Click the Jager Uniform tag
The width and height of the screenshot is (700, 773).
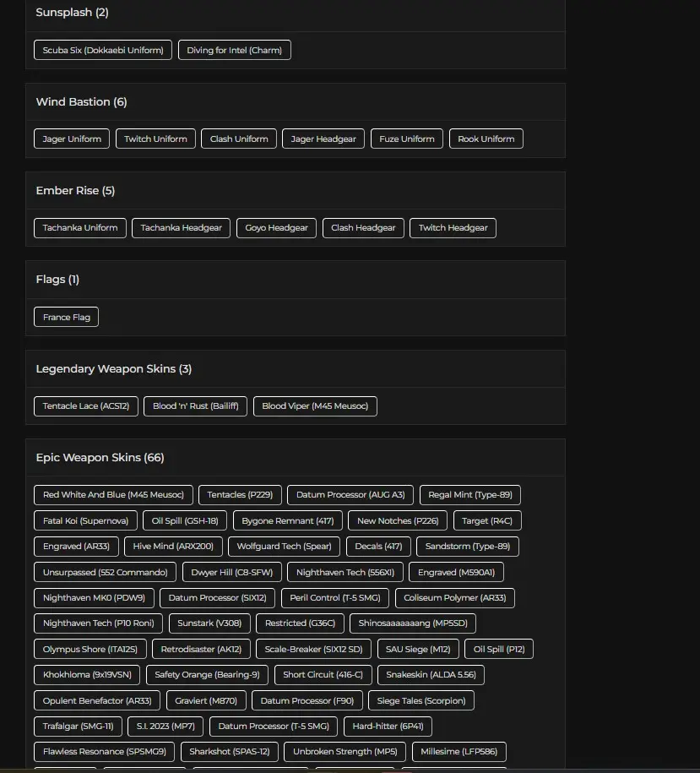pos(72,139)
